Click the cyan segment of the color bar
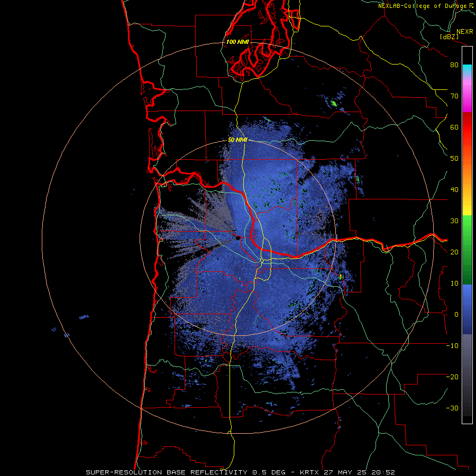Screen dimensions: 476x476 tap(467, 69)
